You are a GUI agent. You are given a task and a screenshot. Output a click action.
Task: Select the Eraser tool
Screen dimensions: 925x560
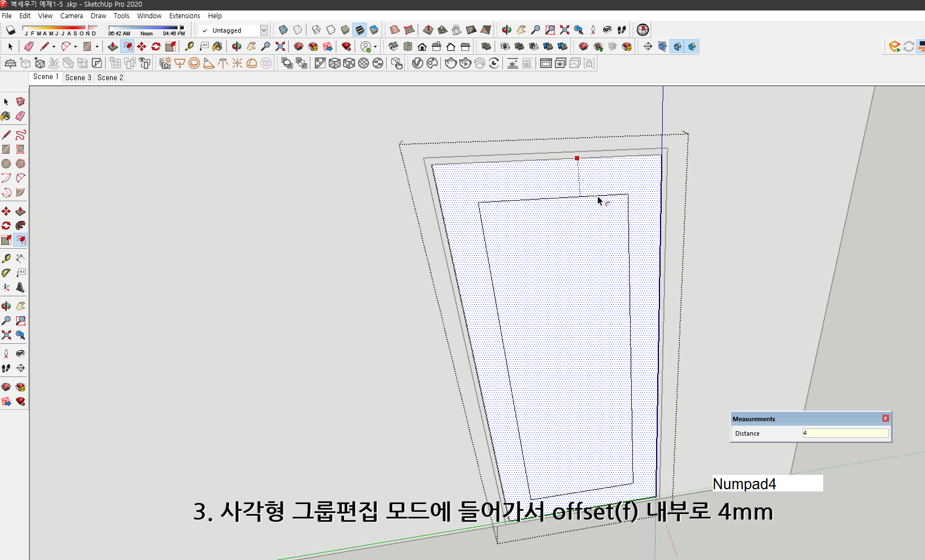29,46
